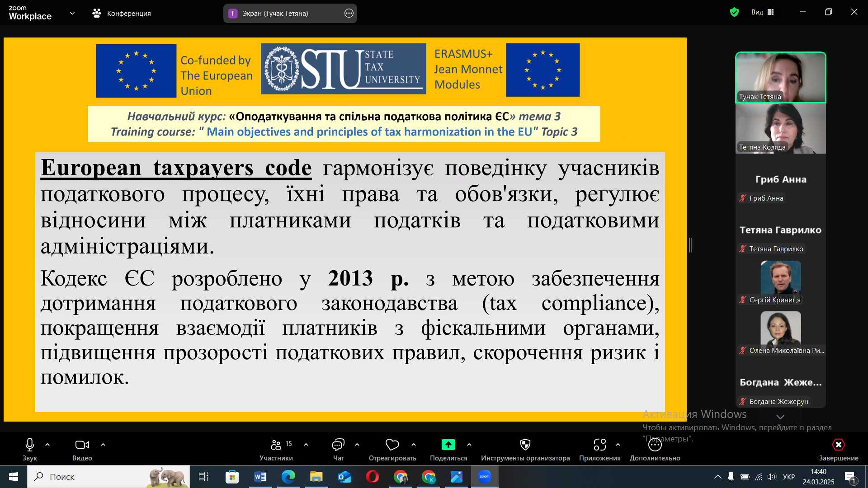Open Outlook from taskbar

pyautogui.click(x=344, y=477)
